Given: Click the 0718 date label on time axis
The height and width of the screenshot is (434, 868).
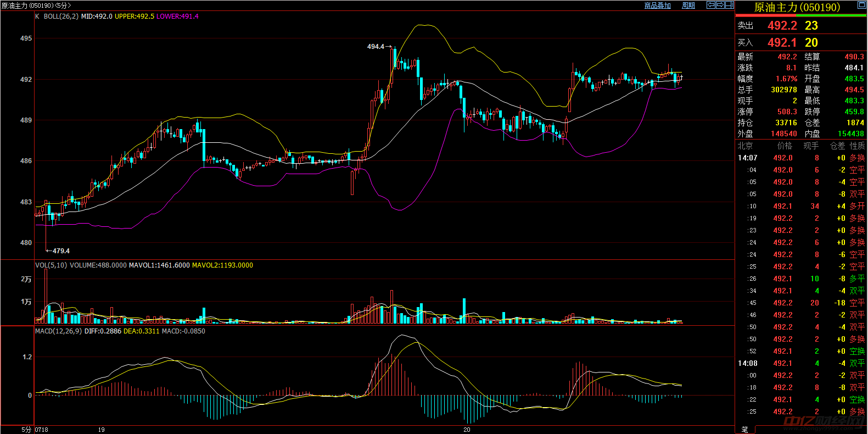Looking at the screenshot, I should pos(41,430).
